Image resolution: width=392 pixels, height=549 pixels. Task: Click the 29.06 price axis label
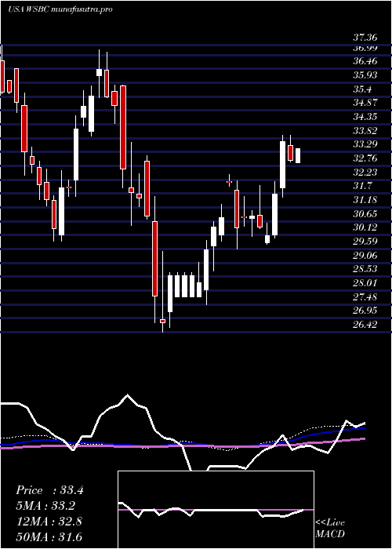365,255
